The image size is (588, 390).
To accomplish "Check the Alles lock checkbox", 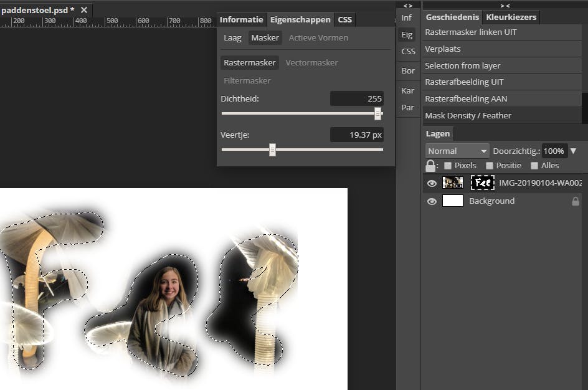I will point(534,166).
